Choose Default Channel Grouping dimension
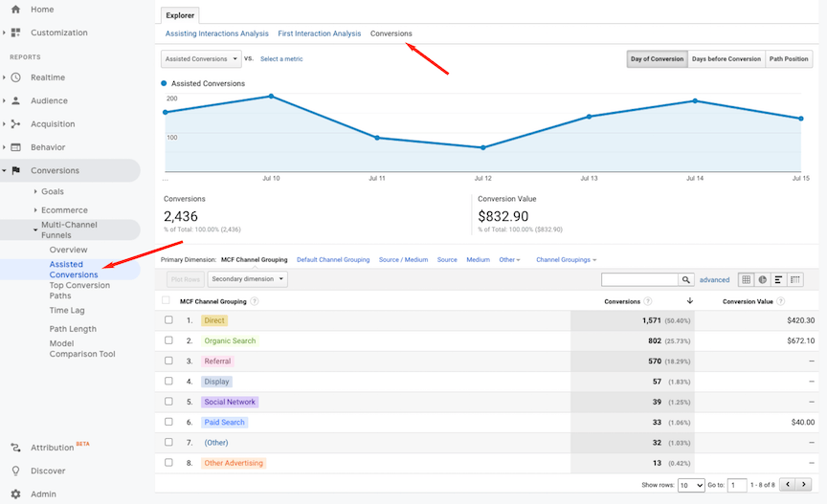The height and width of the screenshot is (504, 827). click(333, 260)
